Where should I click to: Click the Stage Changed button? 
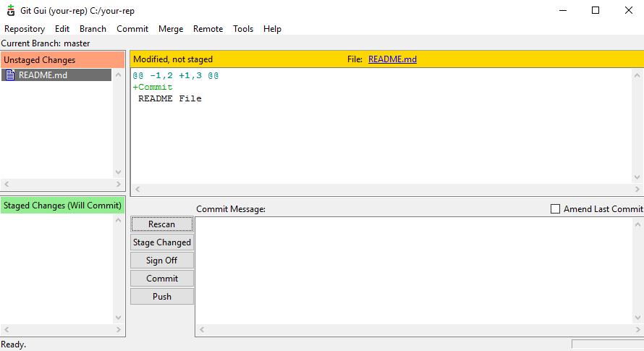(x=162, y=242)
